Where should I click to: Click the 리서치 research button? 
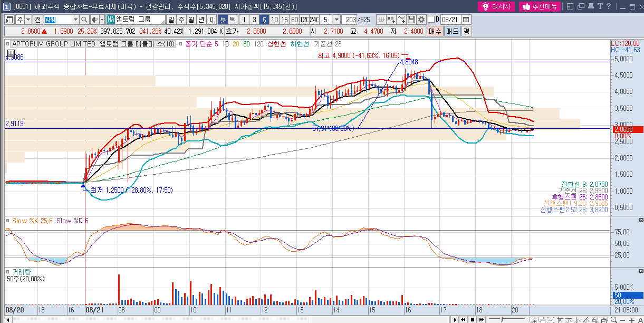(x=497, y=6)
